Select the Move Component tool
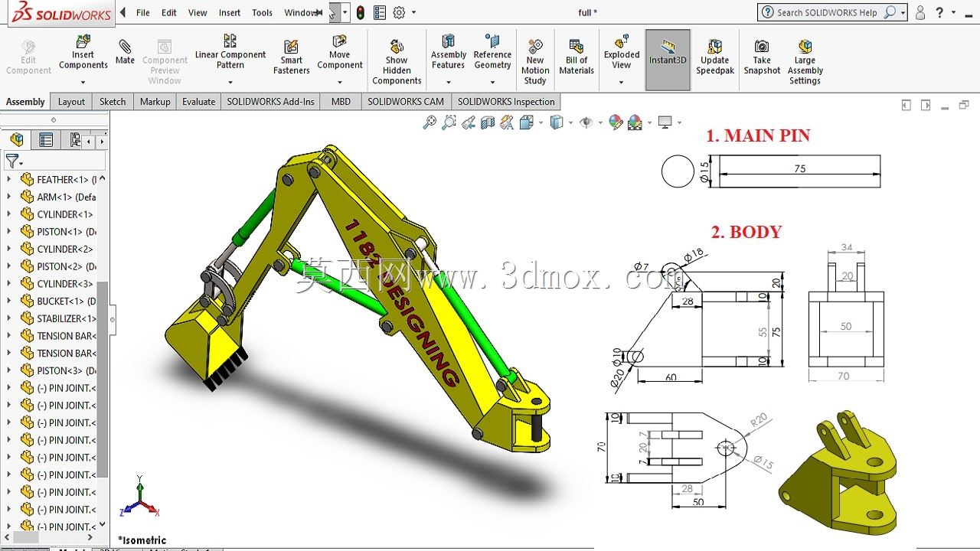The image size is (980, 551). click(340, 52)
